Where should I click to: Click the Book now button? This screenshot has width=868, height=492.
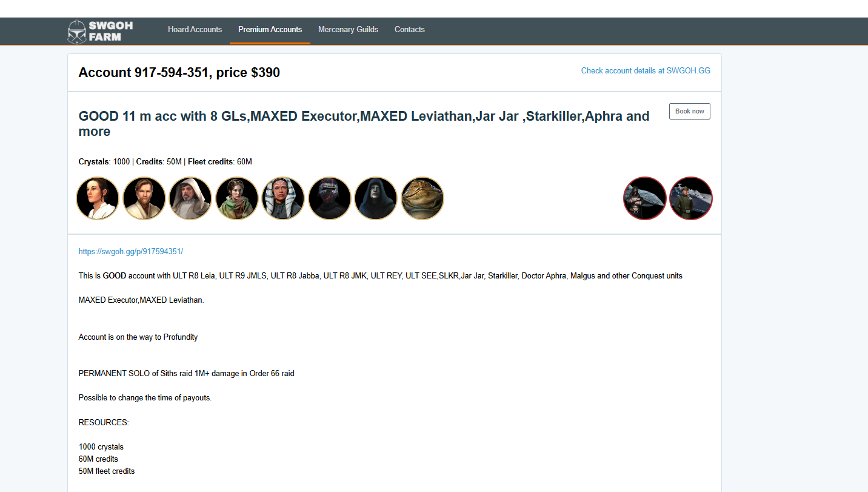[x=690, y=111]
